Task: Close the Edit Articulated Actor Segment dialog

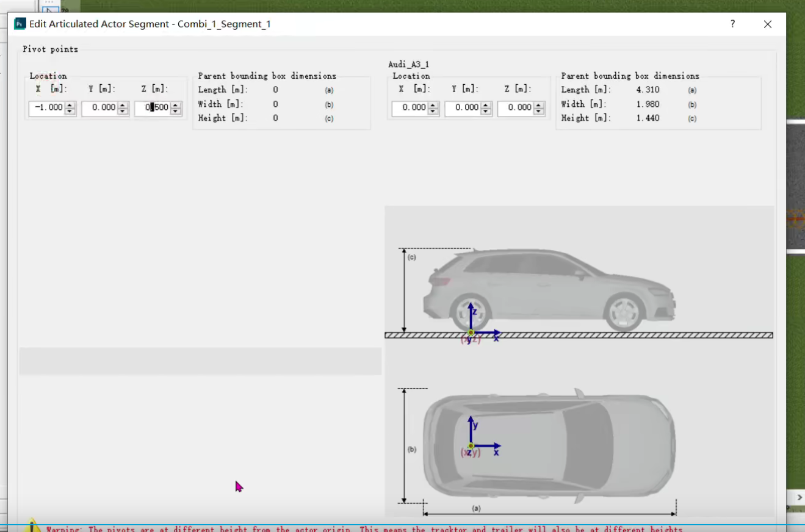Action: pos(768,24)
